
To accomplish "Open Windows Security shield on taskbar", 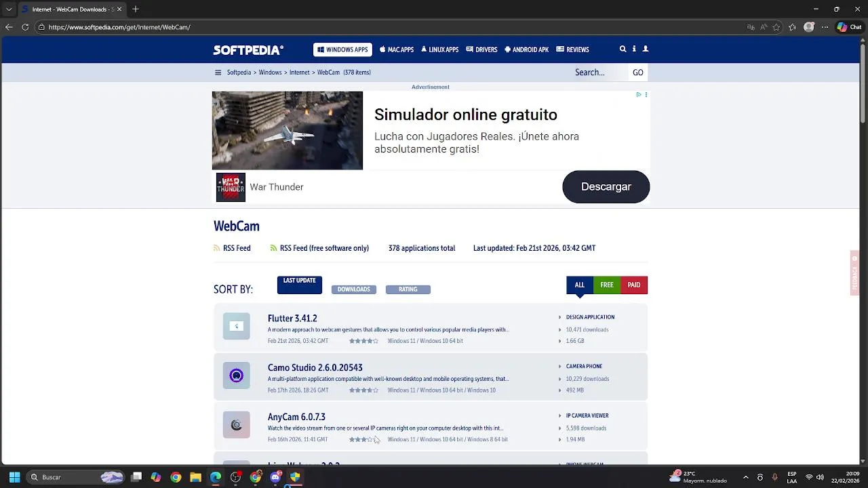I will click(x=295, y=477).
